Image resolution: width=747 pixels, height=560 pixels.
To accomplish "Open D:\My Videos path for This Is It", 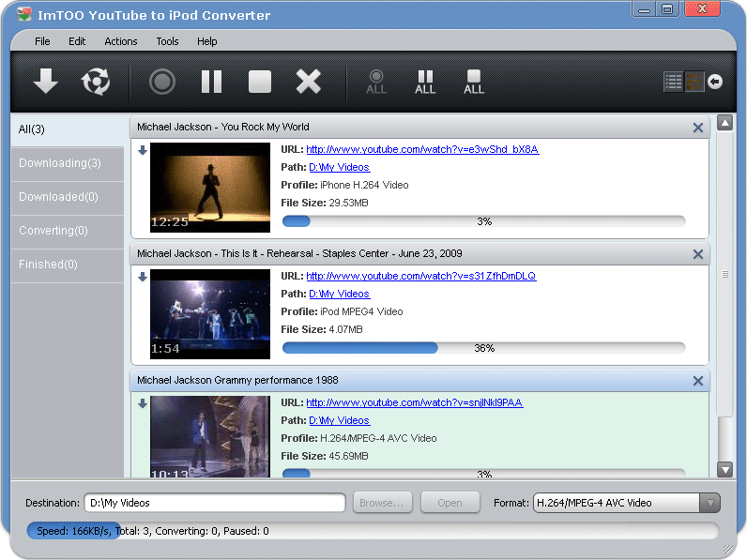I will click(339, 295).
